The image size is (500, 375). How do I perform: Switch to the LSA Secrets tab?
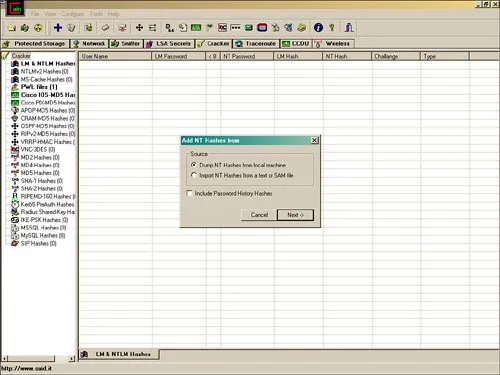pyautogui.click(x=169, y=44)
